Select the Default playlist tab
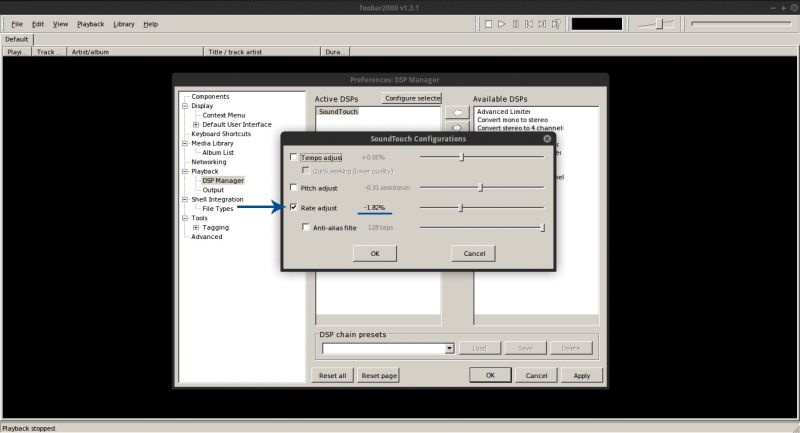 pyautogui.click(x=17, y=39)
